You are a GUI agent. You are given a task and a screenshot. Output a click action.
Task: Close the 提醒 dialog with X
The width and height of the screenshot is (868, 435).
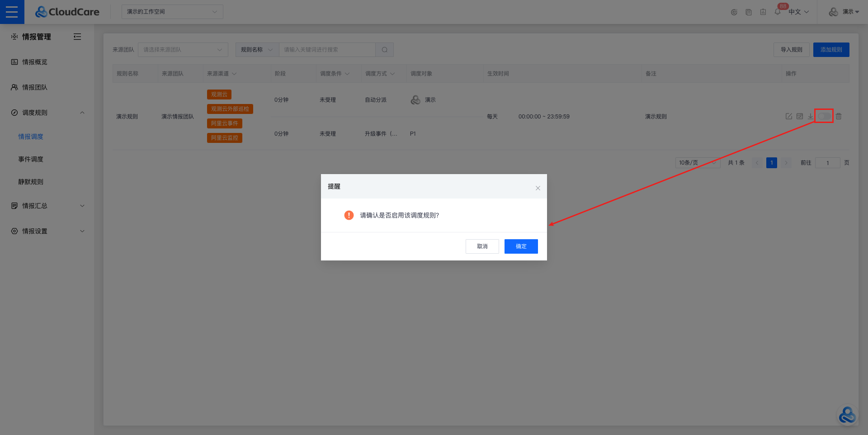point(538,188)
